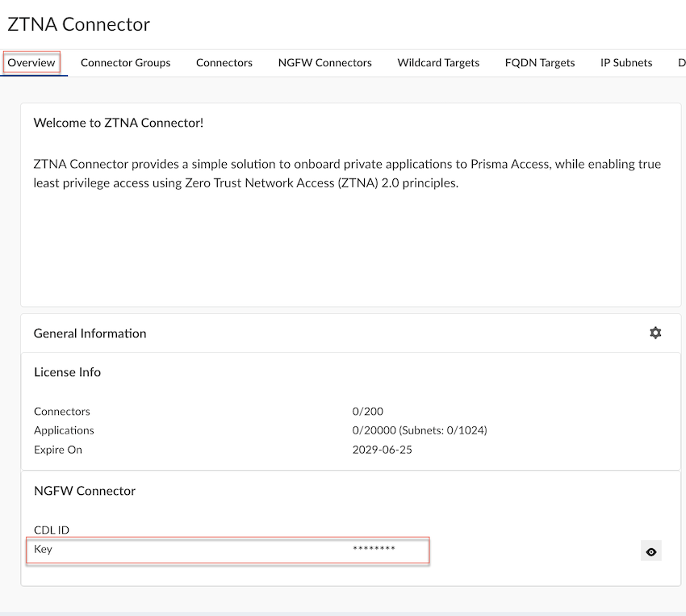The image size is (686, 616).
Task: Select the NGFW Connectors tab
Action: point(324,63)
